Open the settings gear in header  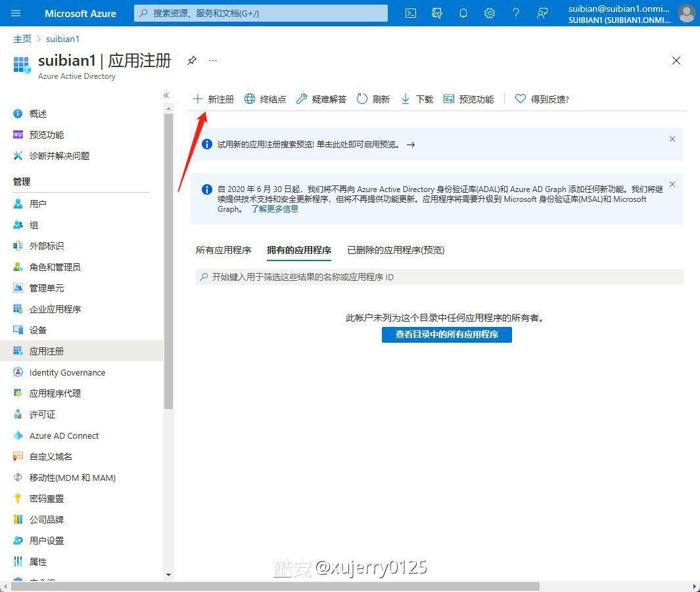490,13
